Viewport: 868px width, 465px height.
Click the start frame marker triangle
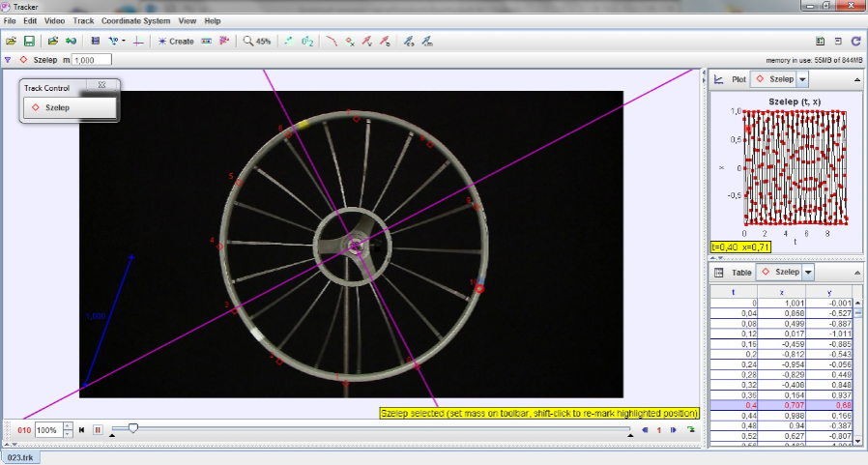(x=112, y=436)
